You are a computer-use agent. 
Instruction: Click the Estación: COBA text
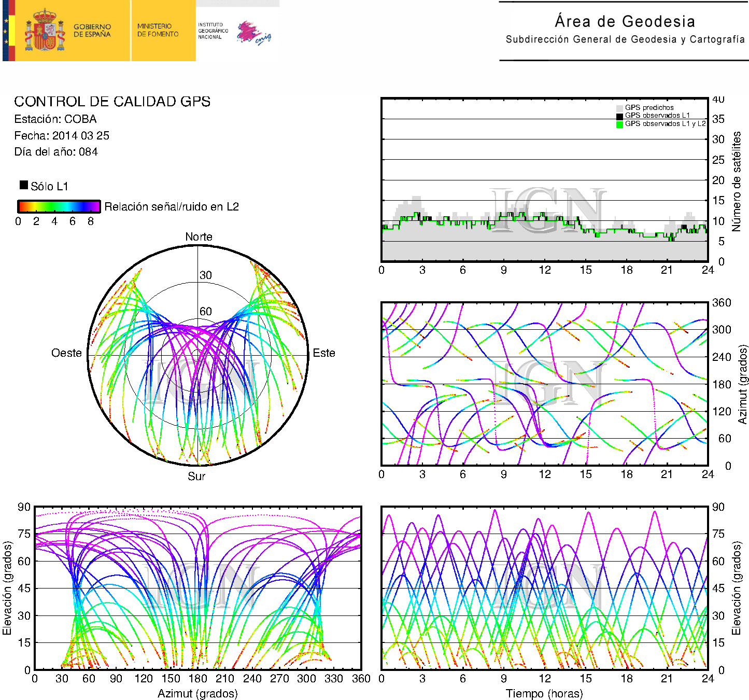55,119
